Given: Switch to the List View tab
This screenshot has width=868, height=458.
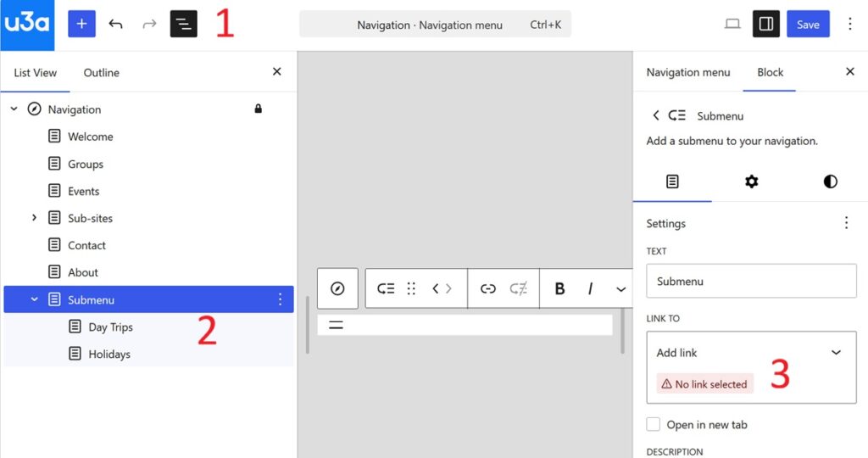Looking at the screenshot, I should tap(36, 73).
